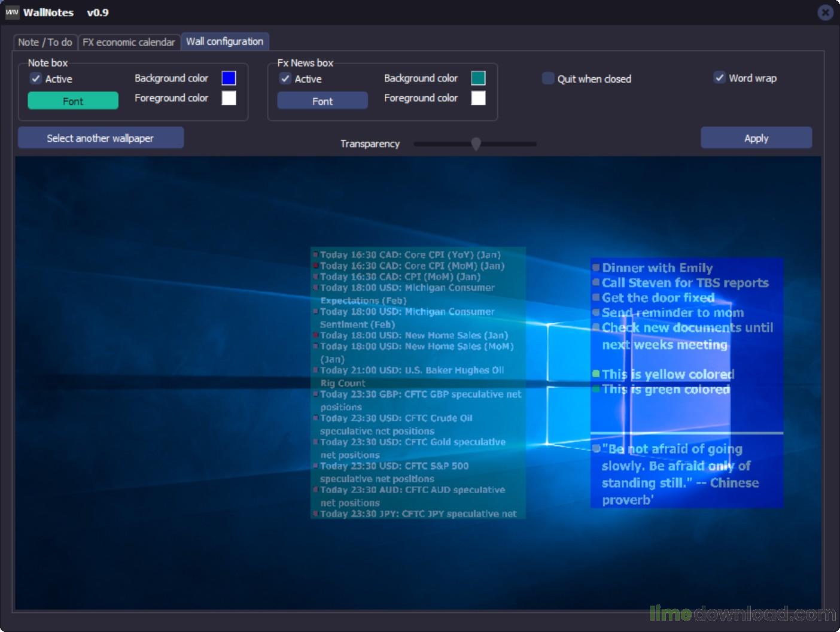Switch to the Note / To do tab
The width and height of the screenshot is (840, 632).
(x=44, y=42)
